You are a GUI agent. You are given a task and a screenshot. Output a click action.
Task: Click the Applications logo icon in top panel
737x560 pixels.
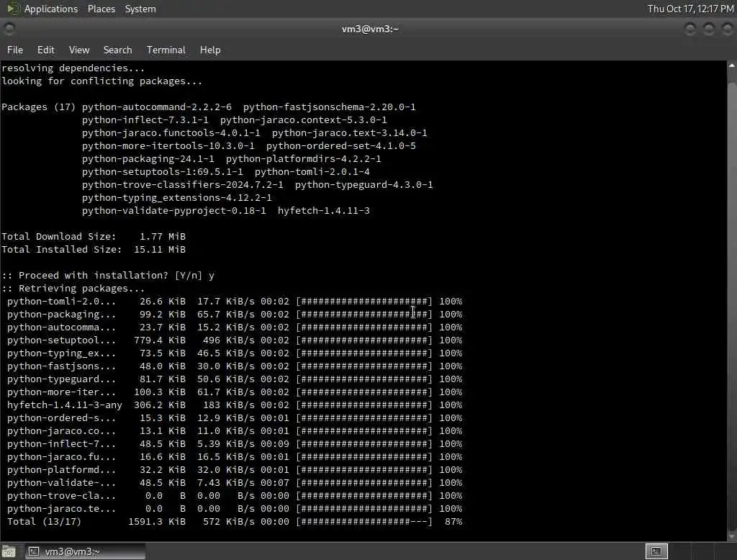(12, 9)
